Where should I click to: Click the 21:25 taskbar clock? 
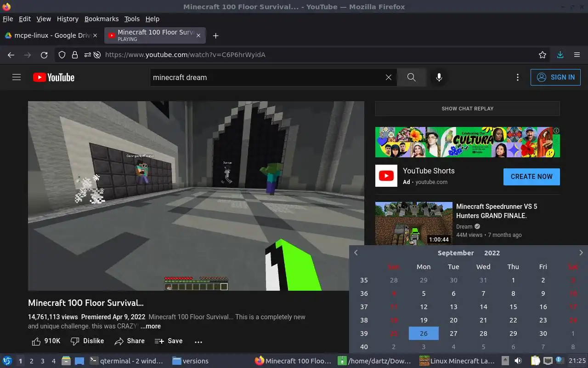pyautogui.click(x=577, y=361)
